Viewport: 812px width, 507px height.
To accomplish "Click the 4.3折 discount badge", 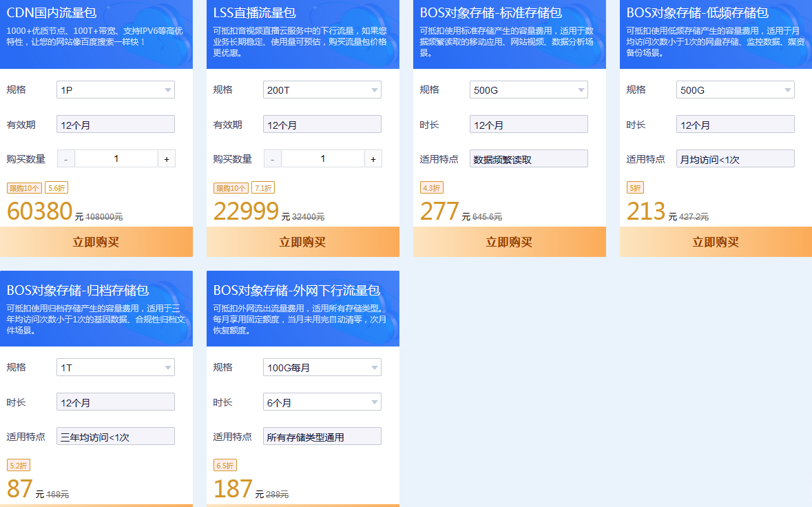I will [432, 188].
